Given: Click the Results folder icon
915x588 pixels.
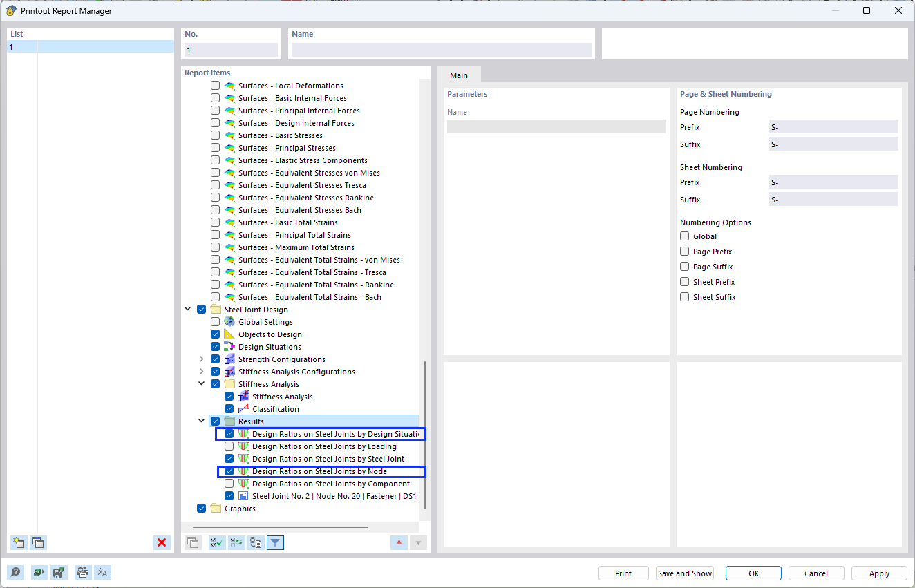Looking at the screenshot, I should click(229, 421).
